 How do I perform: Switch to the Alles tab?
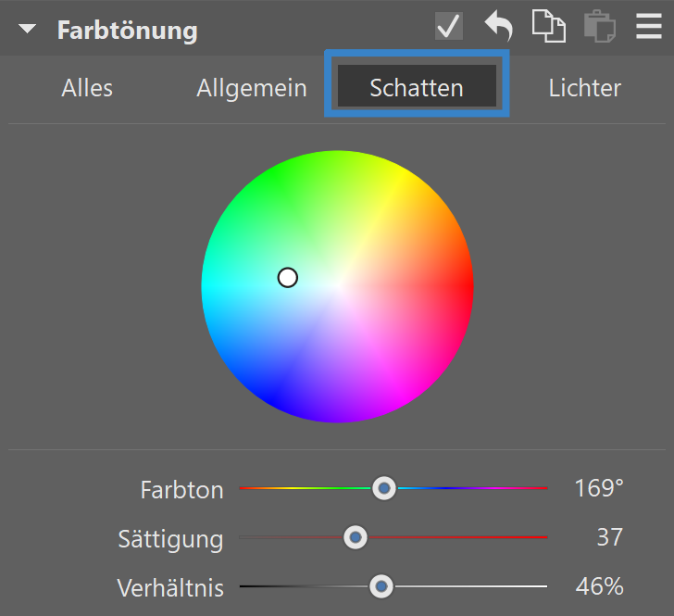(x=87, y=88)
